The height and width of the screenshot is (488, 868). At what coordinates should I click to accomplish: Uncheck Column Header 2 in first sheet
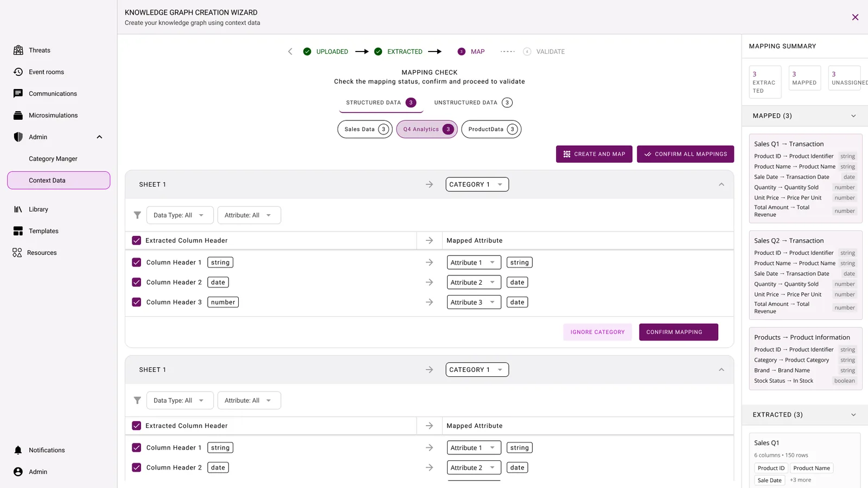point(137,282)
